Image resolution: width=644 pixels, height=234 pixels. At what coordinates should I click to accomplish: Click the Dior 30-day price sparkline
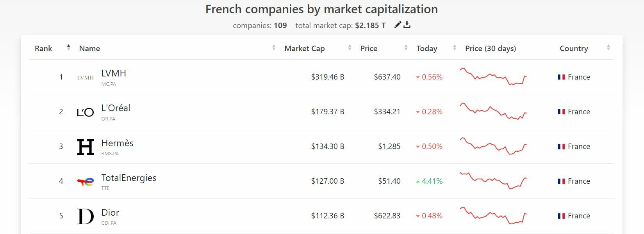[494, 216]
